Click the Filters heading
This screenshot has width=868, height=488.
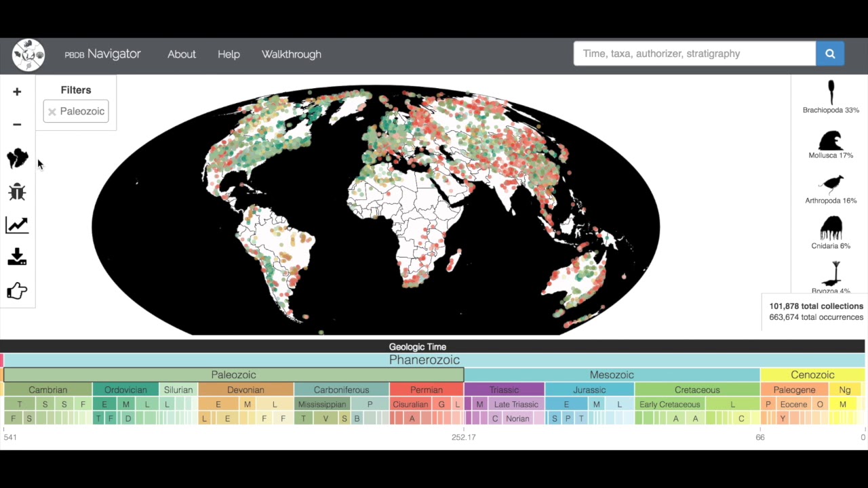[76, 90]
